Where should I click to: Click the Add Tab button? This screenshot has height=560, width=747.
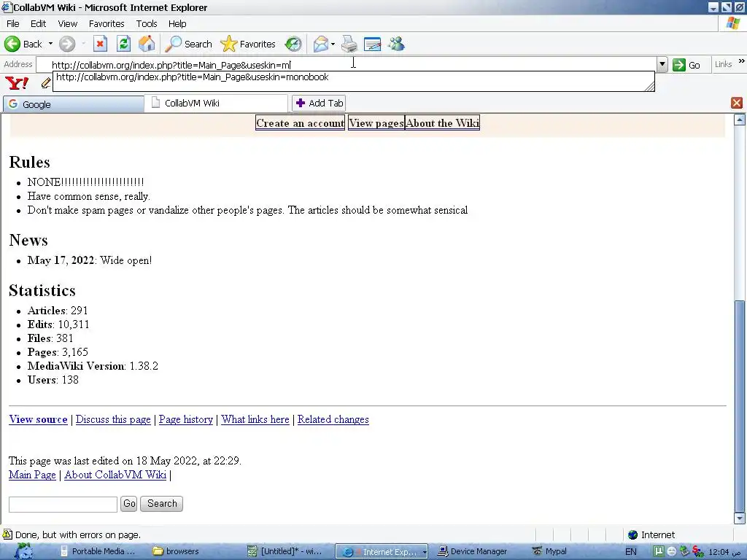tap(319, 103)
